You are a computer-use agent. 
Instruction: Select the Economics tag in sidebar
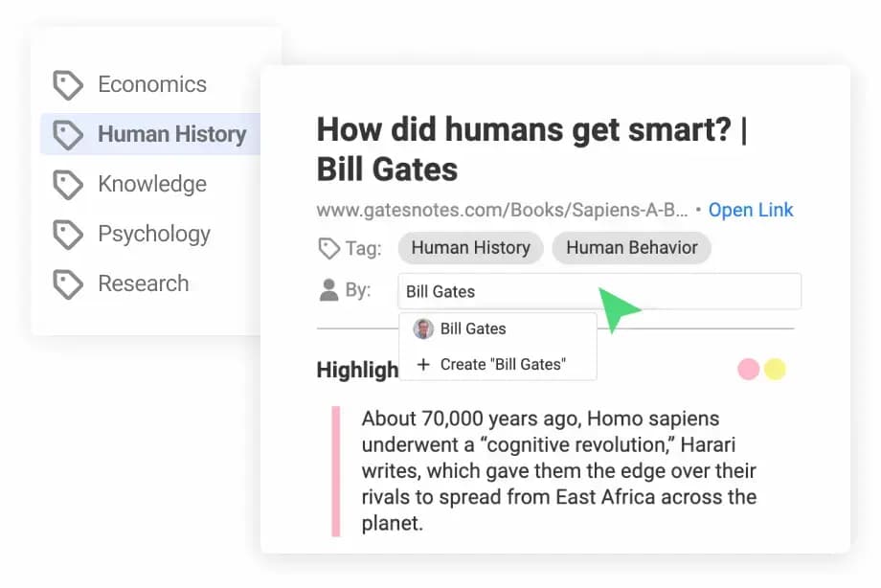(151, 85)
